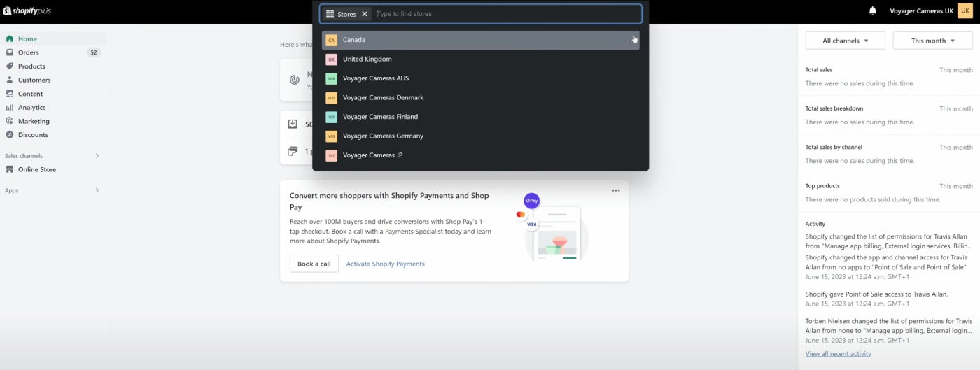Focus the Type to find stores field
Viewport: 980px width, 370px height.
click(506, 14)
